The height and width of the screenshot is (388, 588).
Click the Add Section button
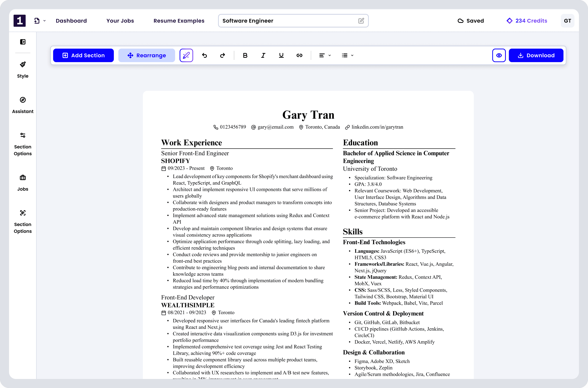(x=83, y=55)
